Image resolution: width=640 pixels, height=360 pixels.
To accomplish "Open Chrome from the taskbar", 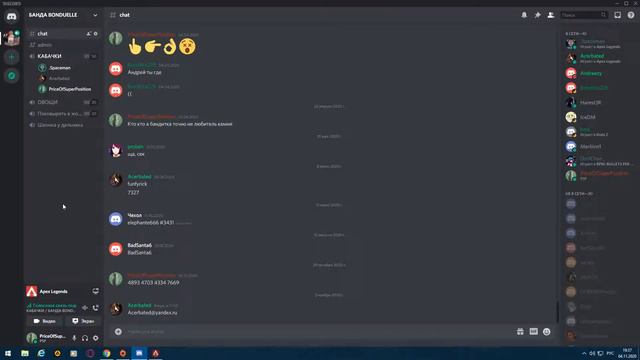I will (107, 353).
